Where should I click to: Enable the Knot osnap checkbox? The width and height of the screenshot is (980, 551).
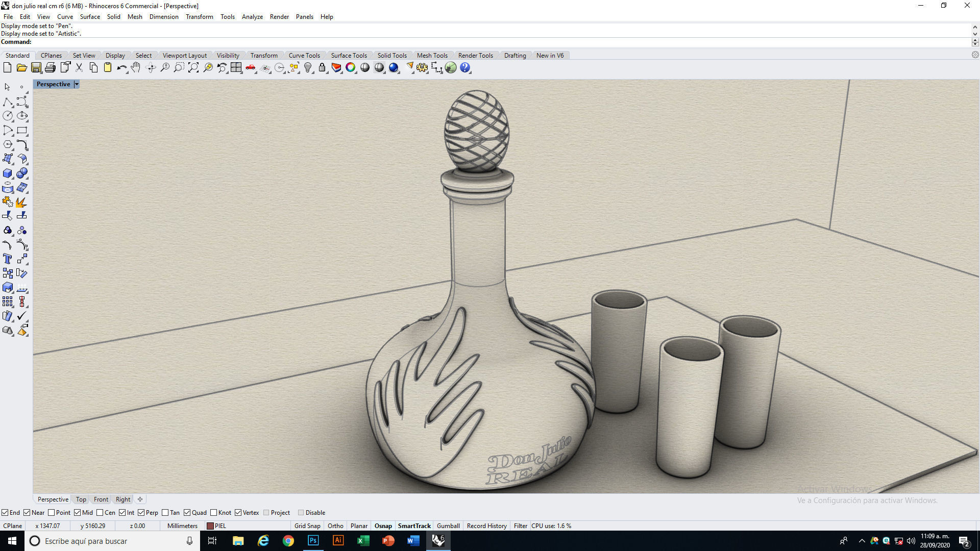213,513
